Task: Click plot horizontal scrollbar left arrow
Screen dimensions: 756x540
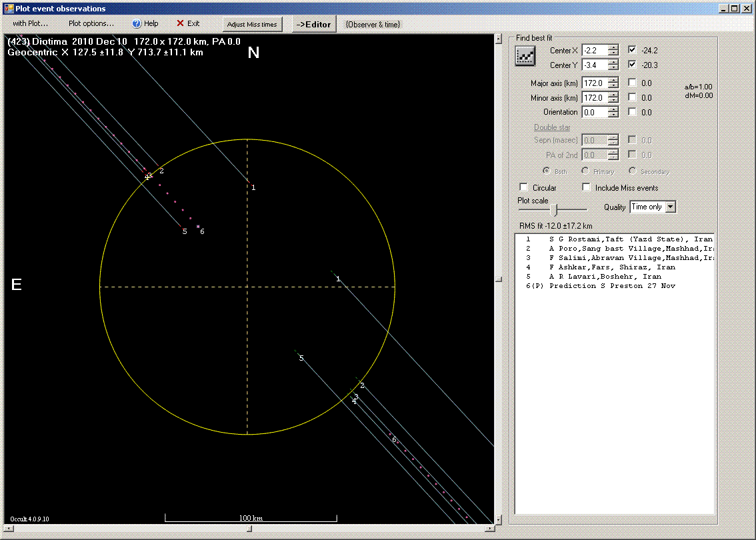Action: click(x=8, y=529)
